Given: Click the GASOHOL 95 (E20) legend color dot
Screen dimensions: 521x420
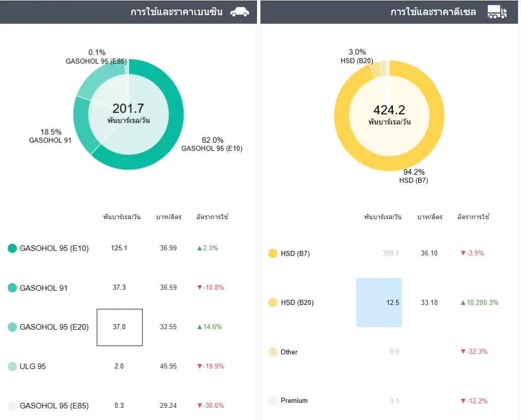Looking at the screenshot, I should tap(12, 327).
